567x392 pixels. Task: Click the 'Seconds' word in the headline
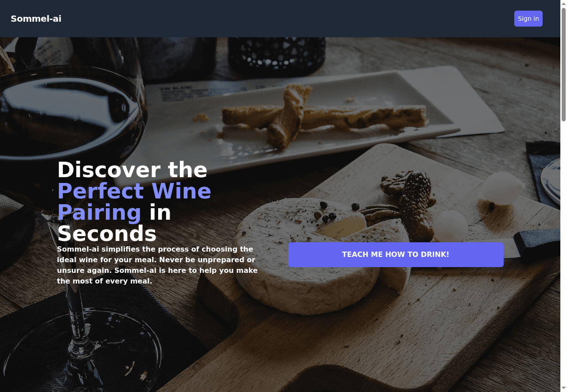click(x=107, y=233)
